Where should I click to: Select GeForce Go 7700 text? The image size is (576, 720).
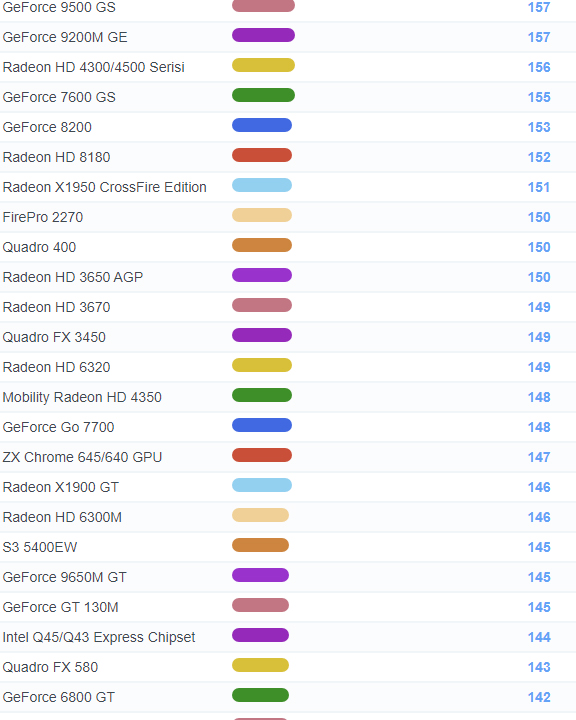coord(58,427)
